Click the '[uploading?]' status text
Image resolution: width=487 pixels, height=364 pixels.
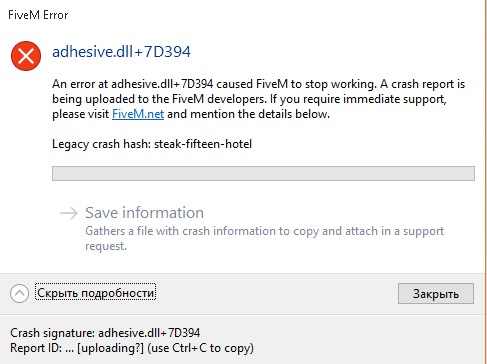tap(110, 348)
